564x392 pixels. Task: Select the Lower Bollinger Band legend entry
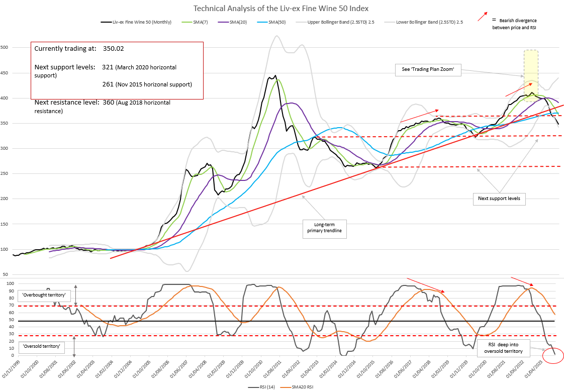[424, 22]
